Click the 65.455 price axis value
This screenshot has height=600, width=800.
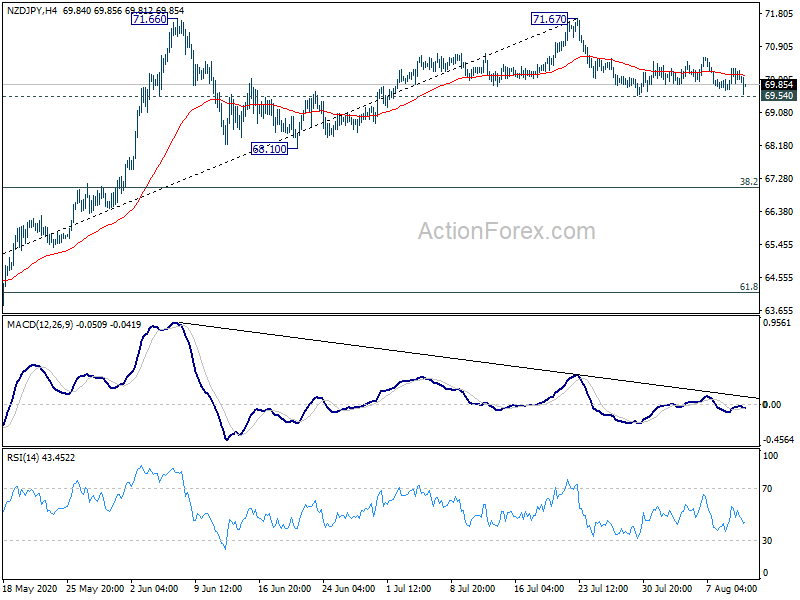pyautogui.click(x=779, y=245)
